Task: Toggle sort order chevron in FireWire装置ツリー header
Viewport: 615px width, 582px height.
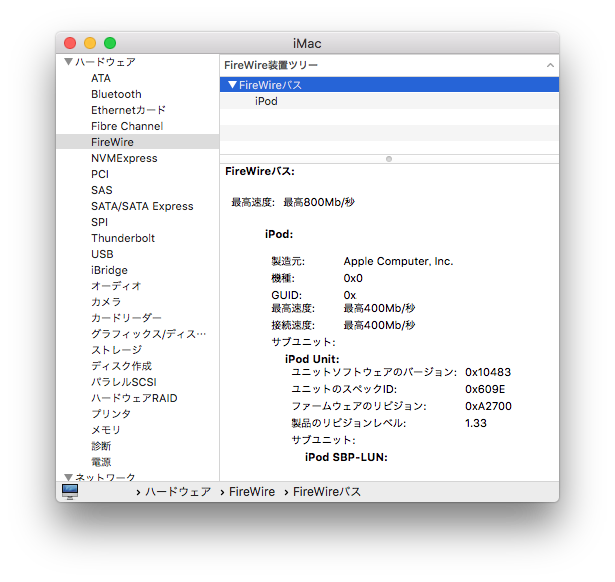Action: [550, 65]
